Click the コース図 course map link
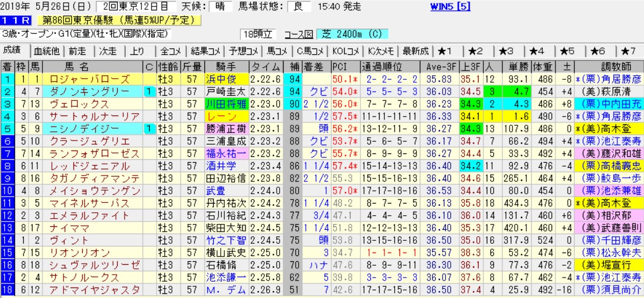The image size is (644, 298). point(301,34)
